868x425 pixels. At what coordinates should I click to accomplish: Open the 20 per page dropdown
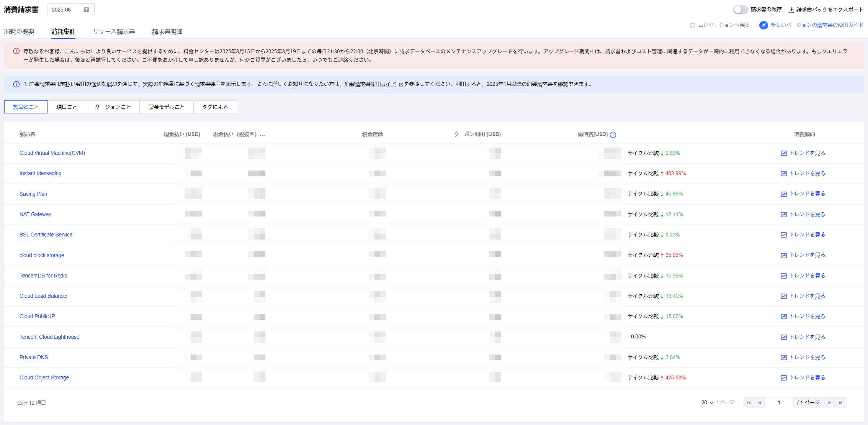point(707,402)
